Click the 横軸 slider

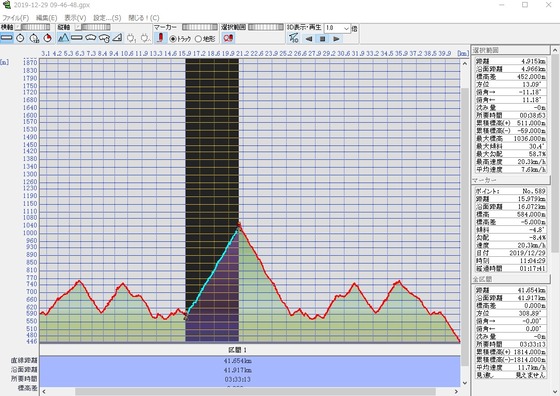(x=34, y=27)
